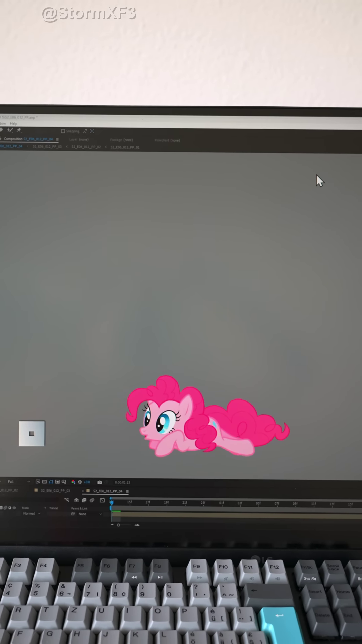Open the Full resolution dropdown
Image resolution: width=362 pixels, height=644 pixels.
coord(18,482)
